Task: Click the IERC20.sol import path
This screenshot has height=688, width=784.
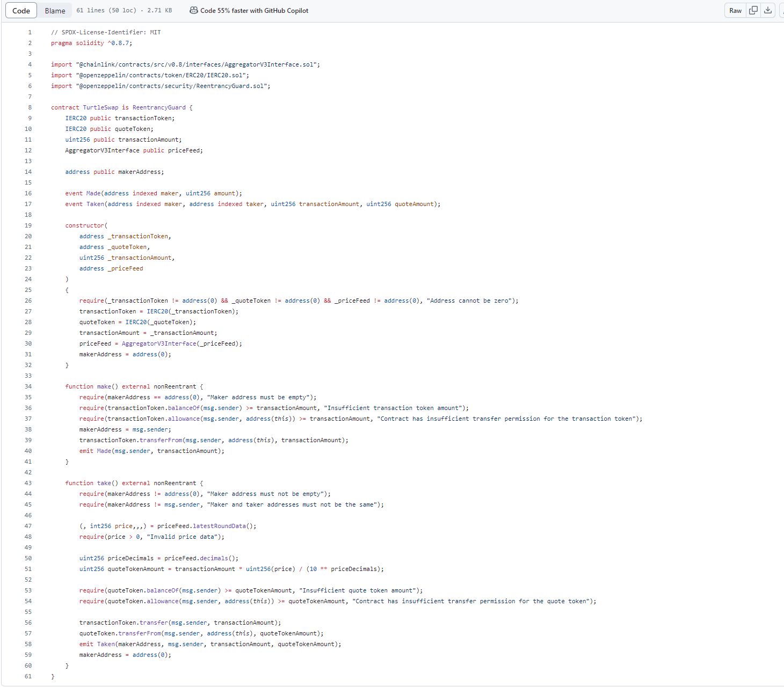Action: tap(162, 75)
